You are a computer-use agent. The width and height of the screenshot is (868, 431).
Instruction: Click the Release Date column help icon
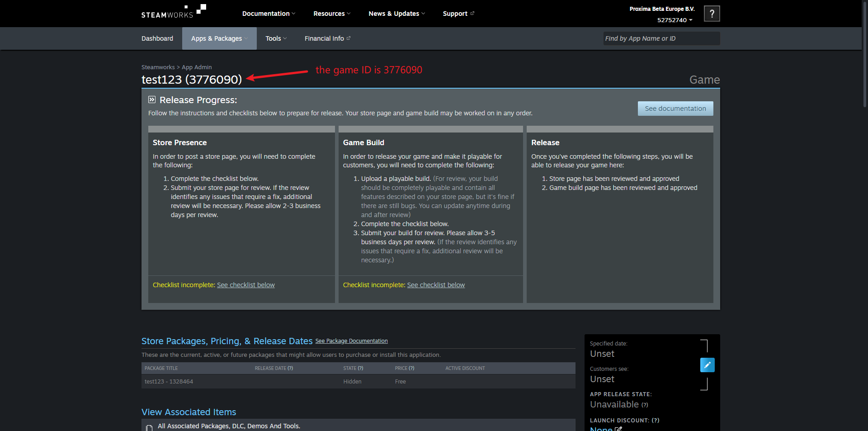[x=290, y=368]
